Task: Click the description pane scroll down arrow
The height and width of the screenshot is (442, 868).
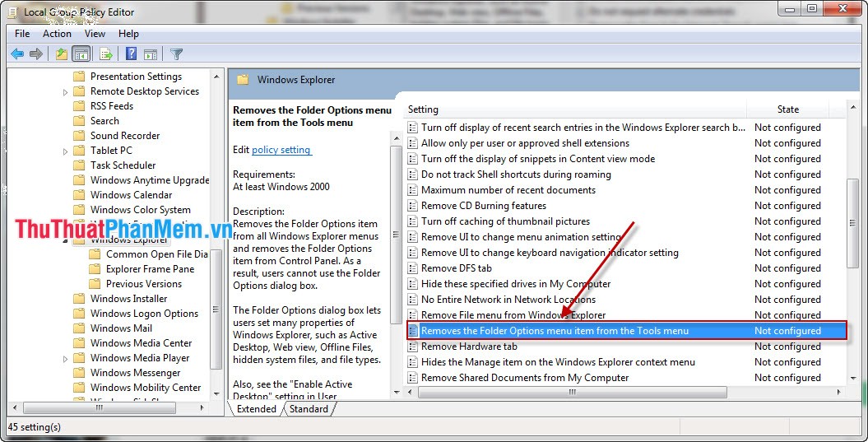Action: pyautogui.click(x=397, y=391)
